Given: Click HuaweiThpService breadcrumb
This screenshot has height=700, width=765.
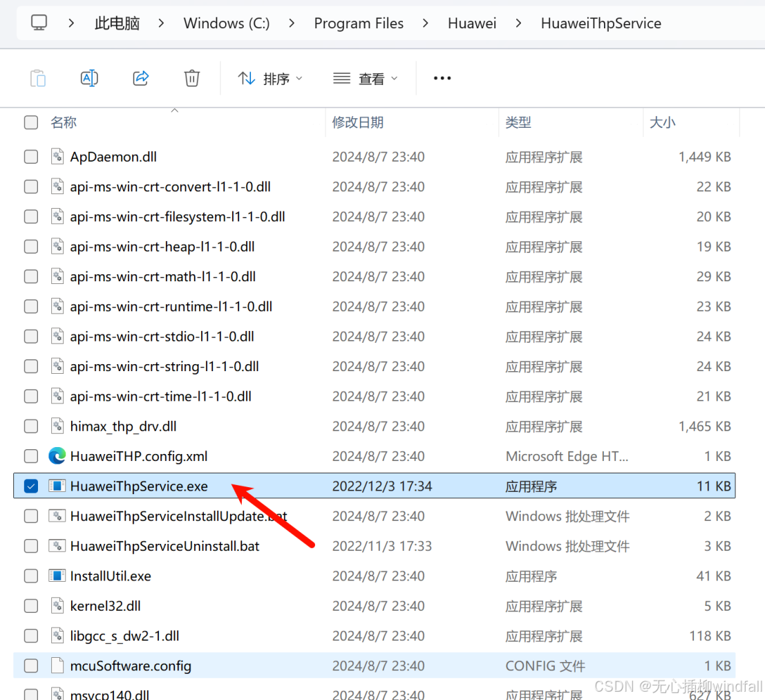Looking at the screenshot, I should coord(601,23).
